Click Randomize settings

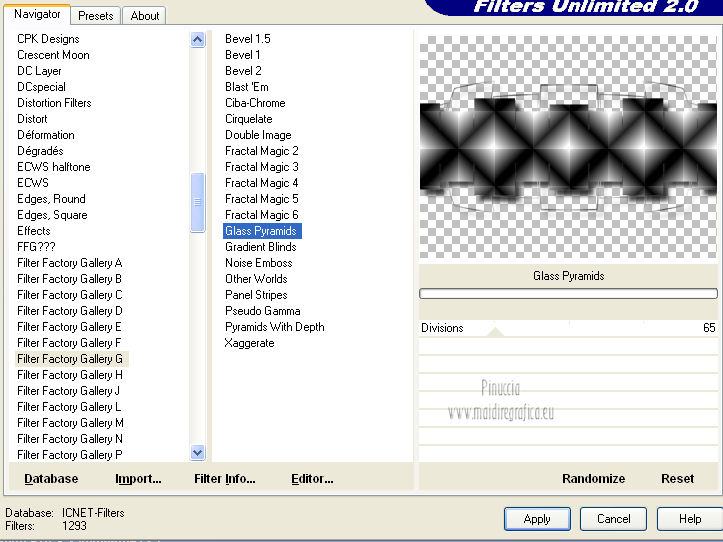coord(593,478)
